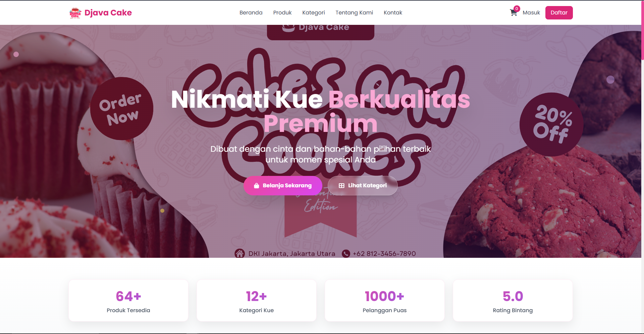Click the Daftar register button
The image size is (644, 334).
pyautogui.click(x=559, y=13)
